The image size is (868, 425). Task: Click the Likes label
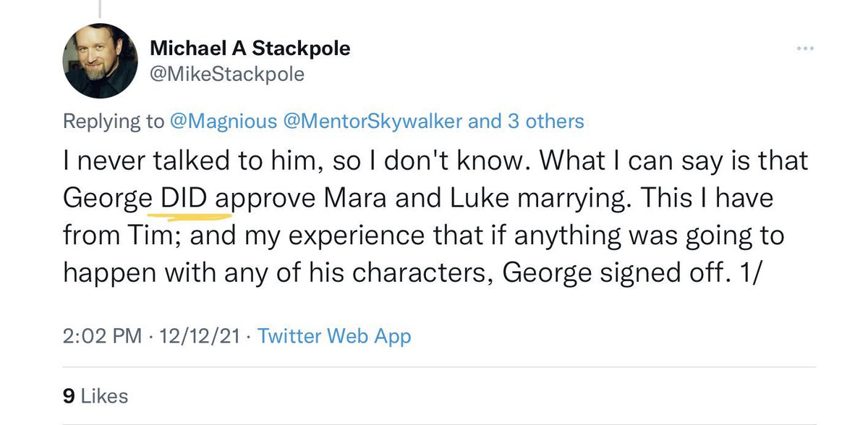tap(104, 395)
